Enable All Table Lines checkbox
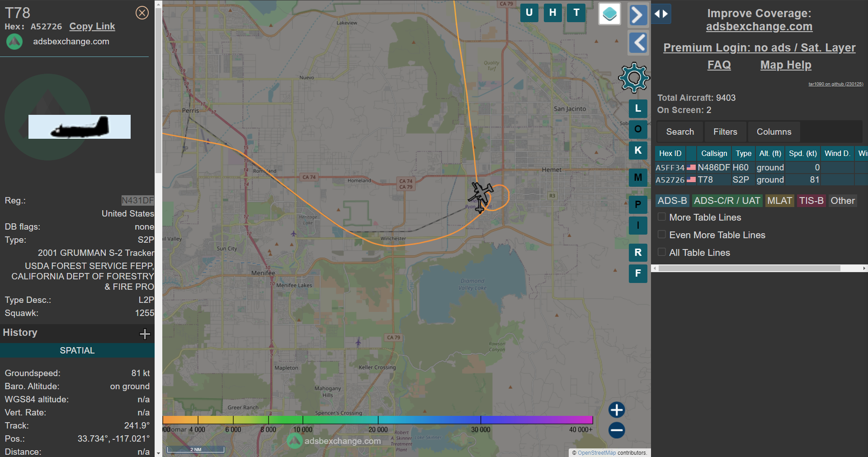This screenshot has width=868, height=457. click(x=662, y=252)
